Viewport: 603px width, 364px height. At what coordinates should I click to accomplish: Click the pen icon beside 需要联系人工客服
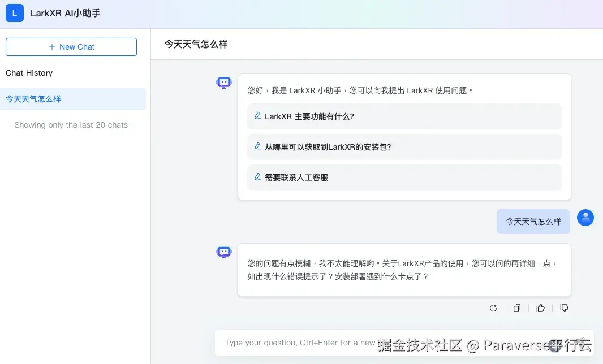click(258, 178)
